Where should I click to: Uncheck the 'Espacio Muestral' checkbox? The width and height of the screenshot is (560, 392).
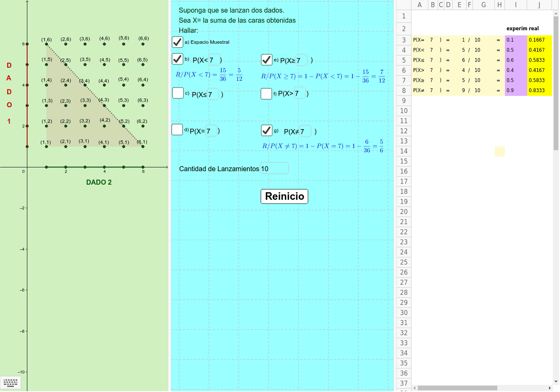(177, 42)
